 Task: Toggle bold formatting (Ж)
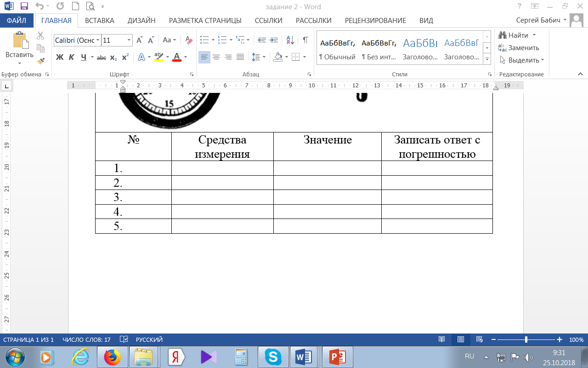coord(60,57)
